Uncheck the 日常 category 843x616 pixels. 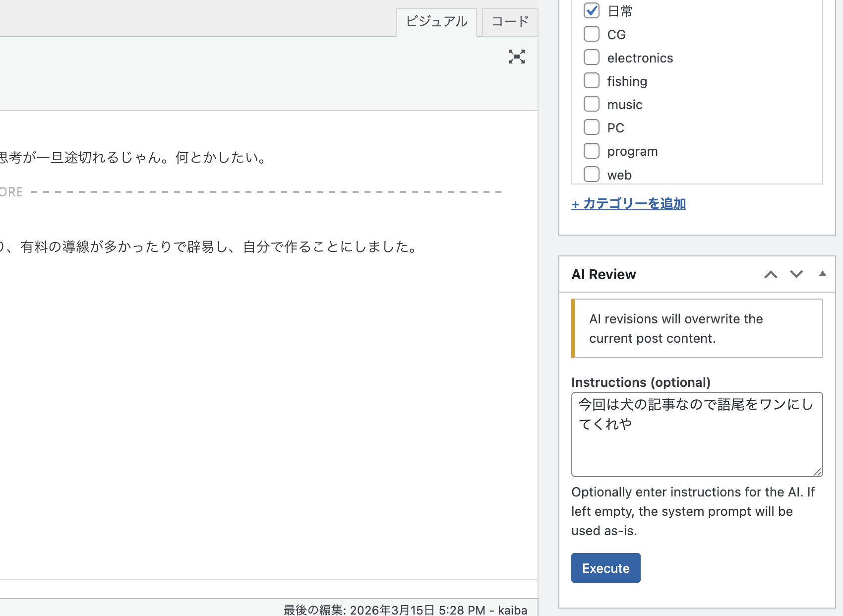point(592,10)
